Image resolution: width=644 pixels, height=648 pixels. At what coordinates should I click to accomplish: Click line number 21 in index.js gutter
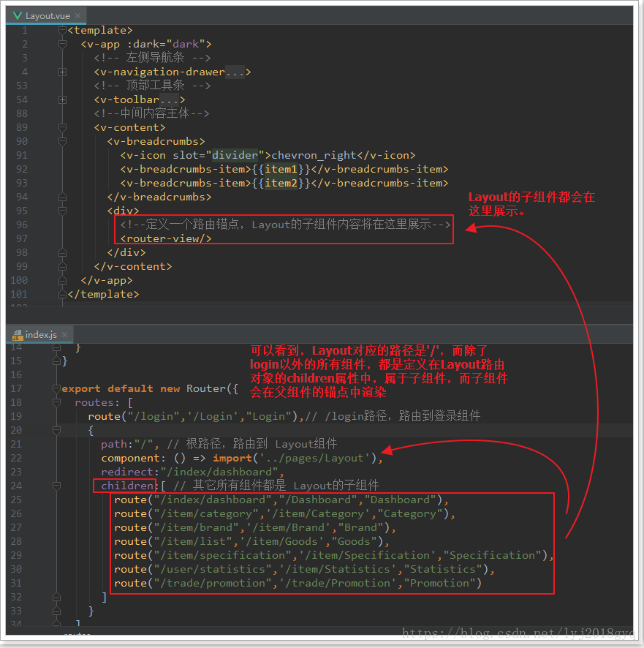click(16, 444)
